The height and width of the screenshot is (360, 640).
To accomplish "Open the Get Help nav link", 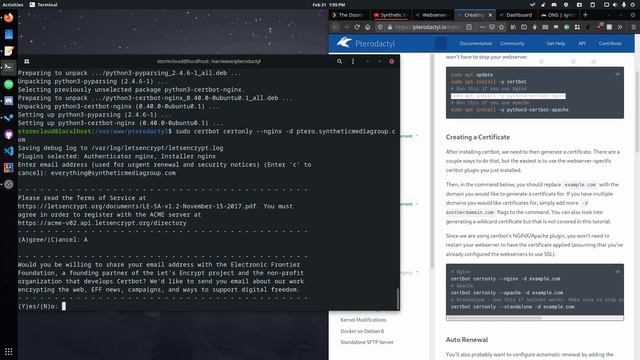I will coord(556,43).
